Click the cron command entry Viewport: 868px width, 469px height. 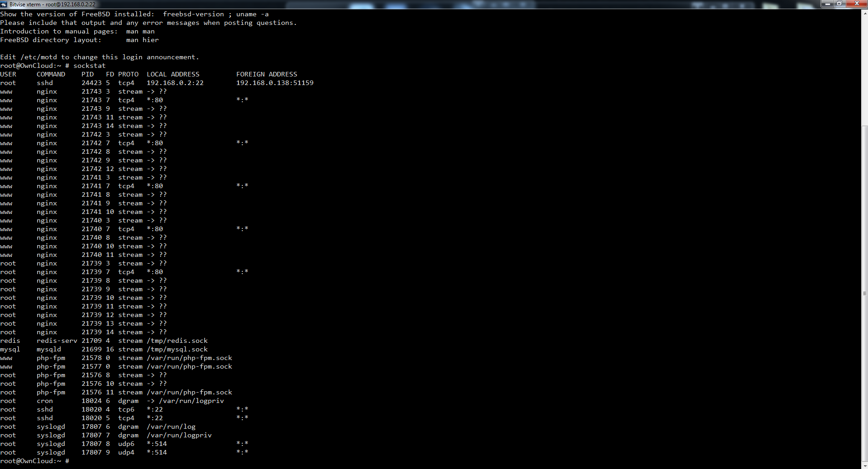tap(45, 401)
